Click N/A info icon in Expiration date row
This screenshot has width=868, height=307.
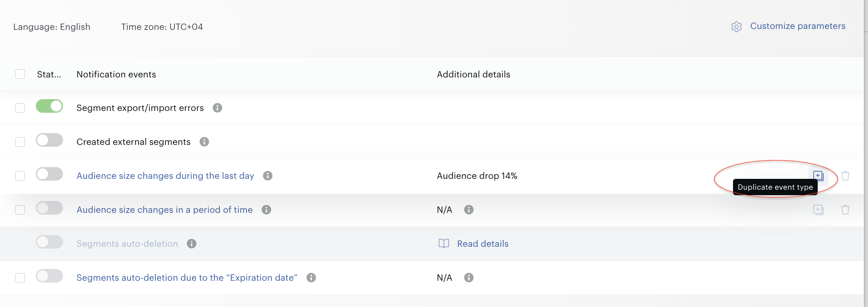469,278
